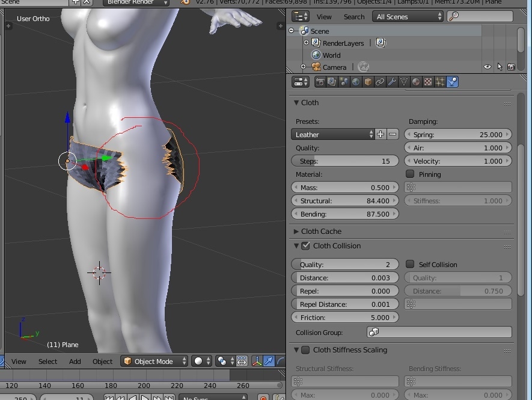The width and height of the screenshot is (532, 400).
Task: Open the Material properties tab
Action: (416, 82)
